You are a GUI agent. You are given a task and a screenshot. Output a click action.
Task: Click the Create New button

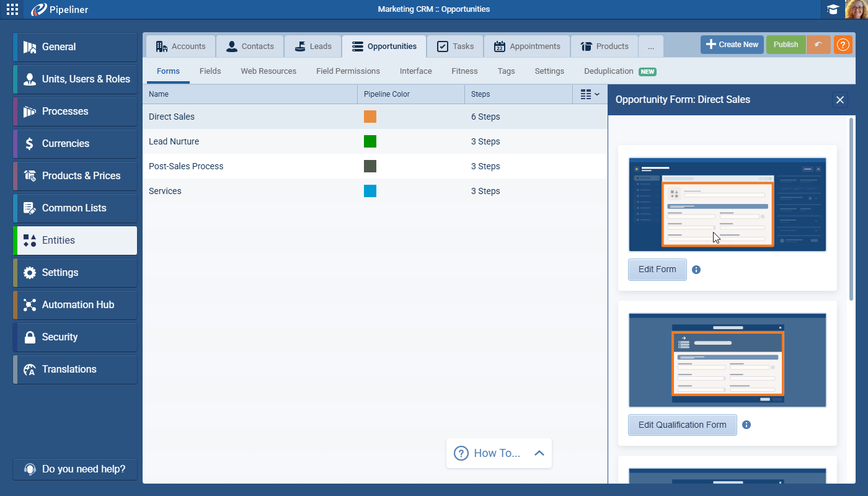click(x=732, y=45)
